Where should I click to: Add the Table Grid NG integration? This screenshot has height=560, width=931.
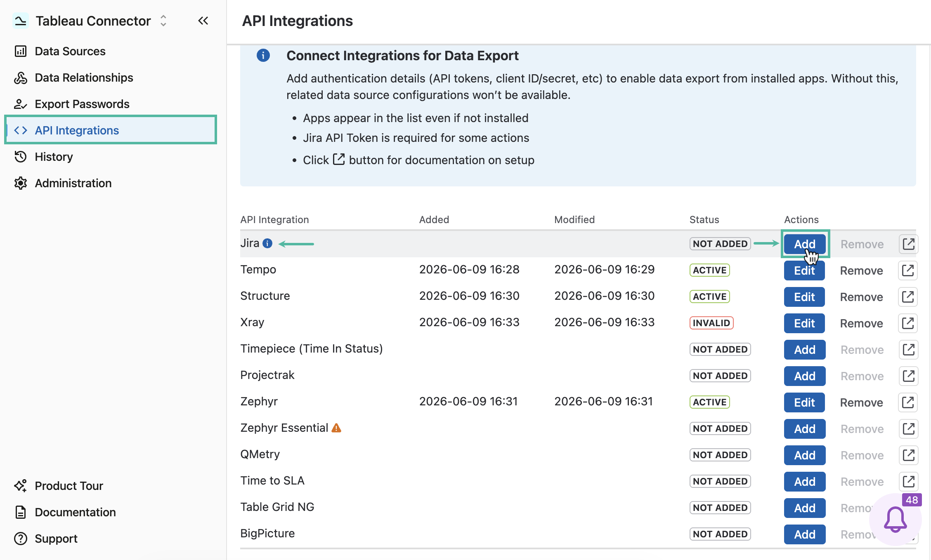pos(805,508)
